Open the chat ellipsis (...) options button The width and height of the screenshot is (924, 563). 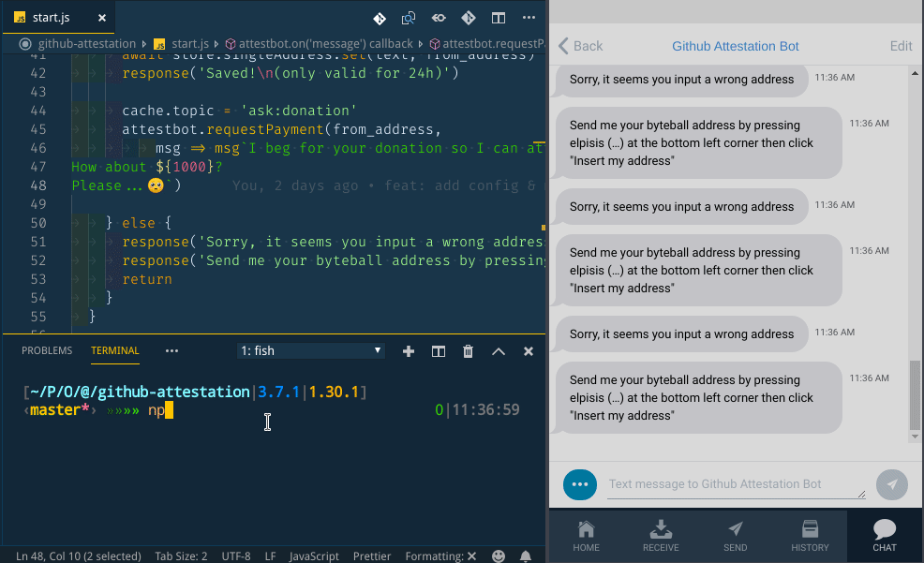[580, 484]
